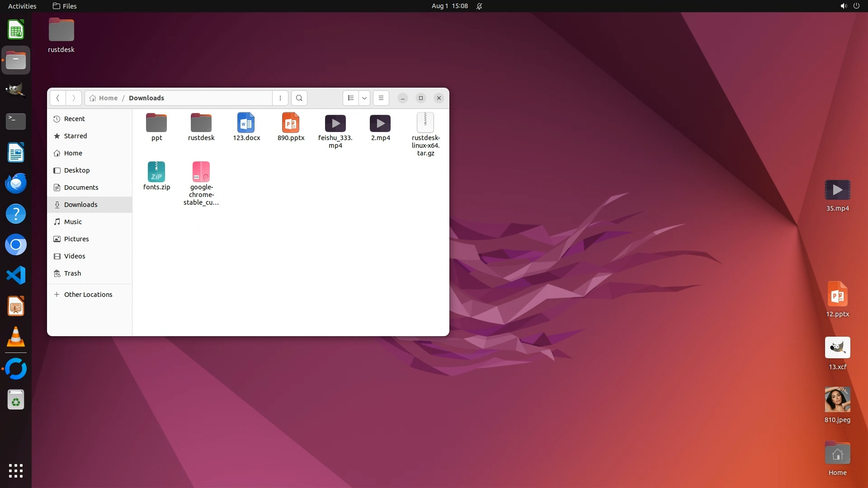Screen dimensions: 868x488
Task: Expand Other Locations in the sidebar
Action: point(88,295)
